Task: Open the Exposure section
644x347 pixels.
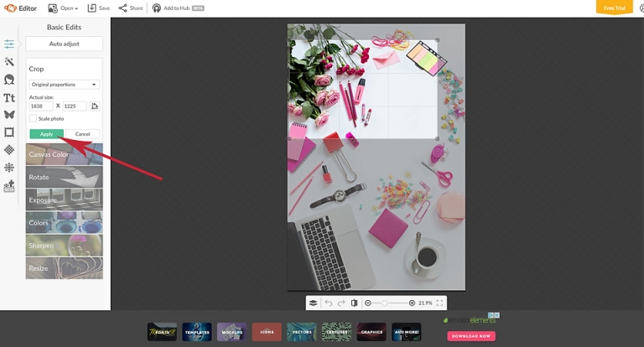Action: (65, 200)
